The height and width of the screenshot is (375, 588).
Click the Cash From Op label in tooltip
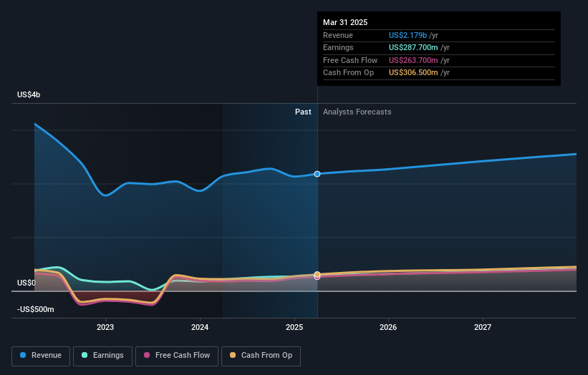tap(348, 73)
